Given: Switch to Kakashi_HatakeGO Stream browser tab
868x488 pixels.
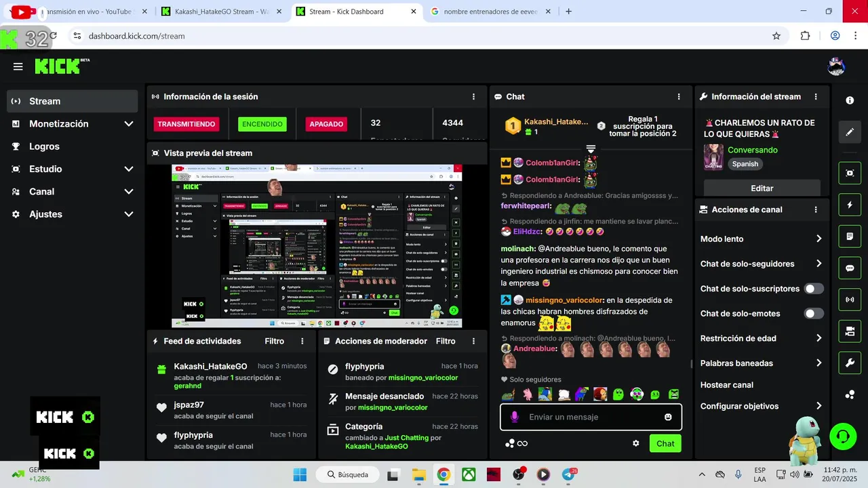Looking at the screenshot, I should point(221,12).
